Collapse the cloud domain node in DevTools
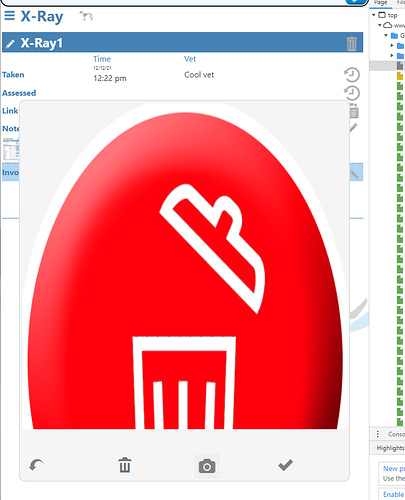 coord(380,25)
